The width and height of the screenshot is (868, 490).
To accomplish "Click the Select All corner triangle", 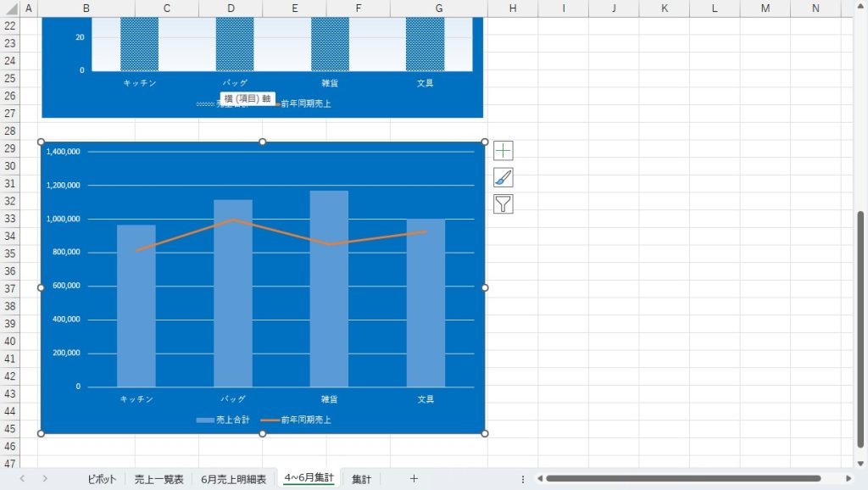I will tap(11, 8).
